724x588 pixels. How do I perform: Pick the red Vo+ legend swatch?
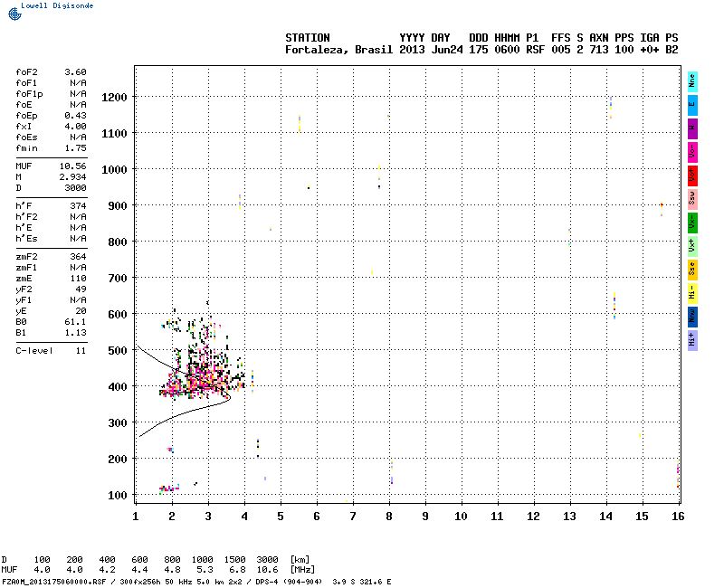point(692,175)
